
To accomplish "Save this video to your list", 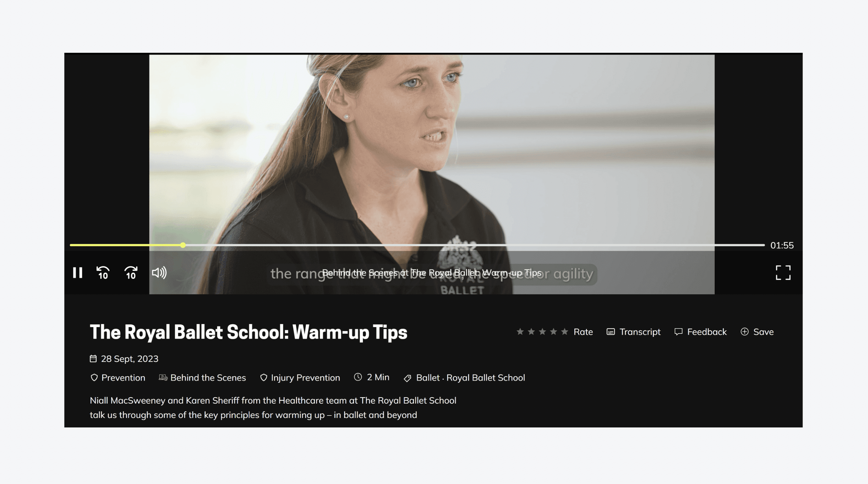I will (757, 332).
